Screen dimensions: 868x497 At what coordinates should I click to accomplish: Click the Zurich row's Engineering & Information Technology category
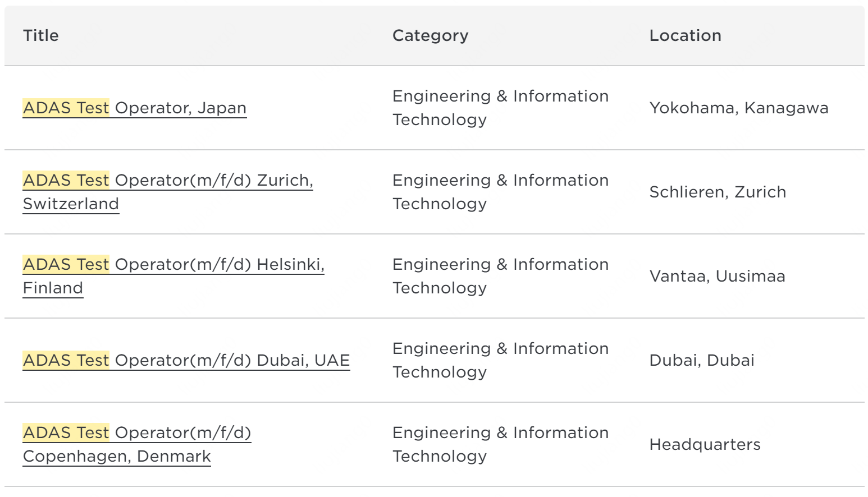[x=501, y=192]
